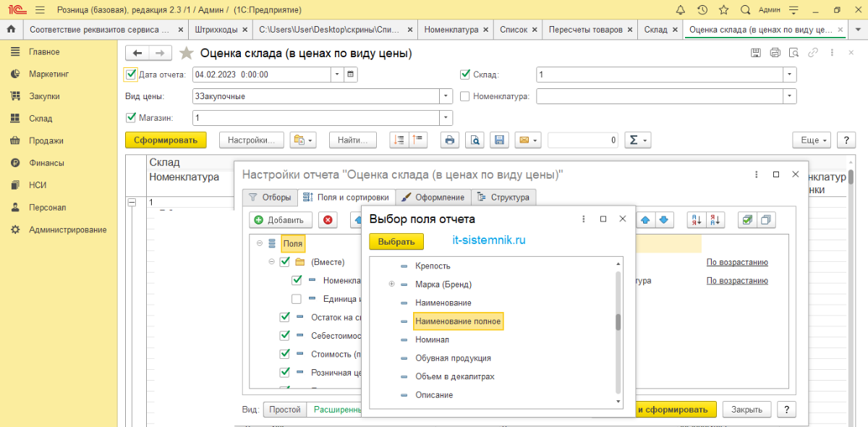
Task: Click the field list vertical scrollbar thumb
Action: click(618, 322)
